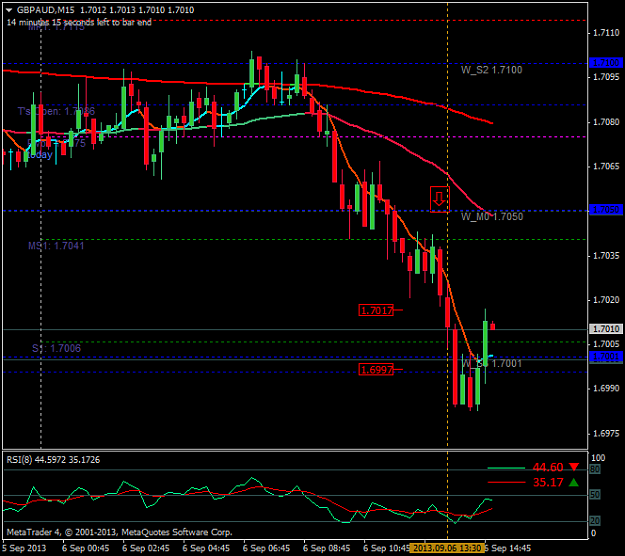Click the '6 Sep 14:45' time axis label
Screen dimensions: 625x556
click(x=508, y=548)
